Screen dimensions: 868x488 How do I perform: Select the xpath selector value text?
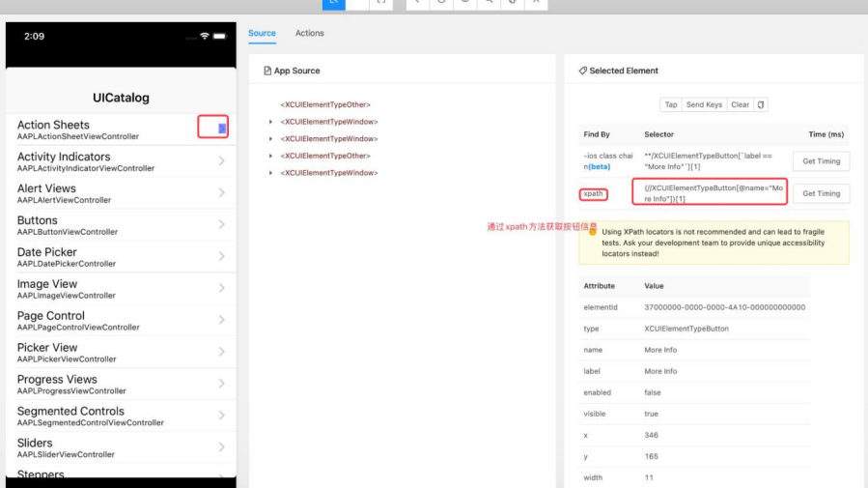click(x=714, y=193)
